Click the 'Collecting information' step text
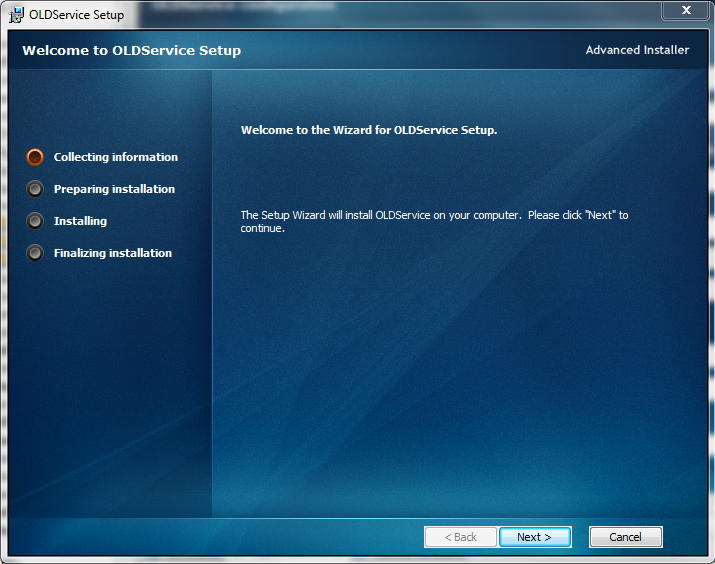This screenshot has width=715, height=564. pos(116,157)
